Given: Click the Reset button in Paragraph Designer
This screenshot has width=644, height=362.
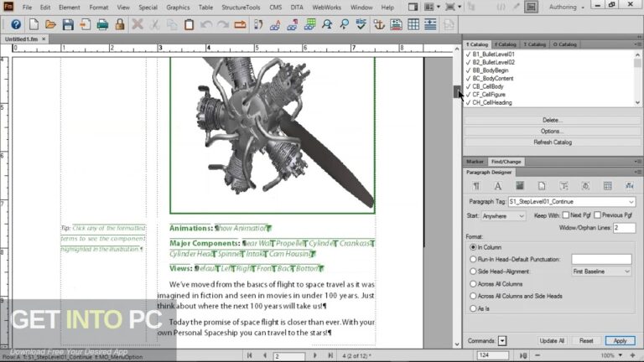Looking at the screenshot, I should tap(586, 341).
